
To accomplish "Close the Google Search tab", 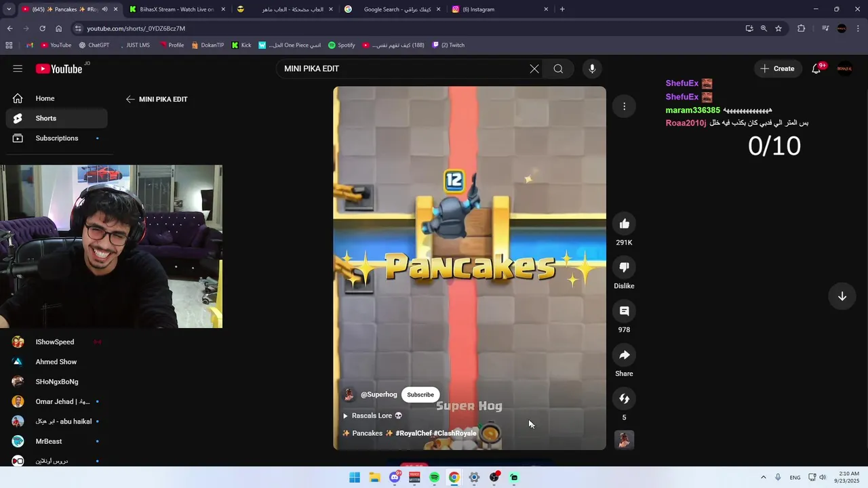I will pos(438,9).
